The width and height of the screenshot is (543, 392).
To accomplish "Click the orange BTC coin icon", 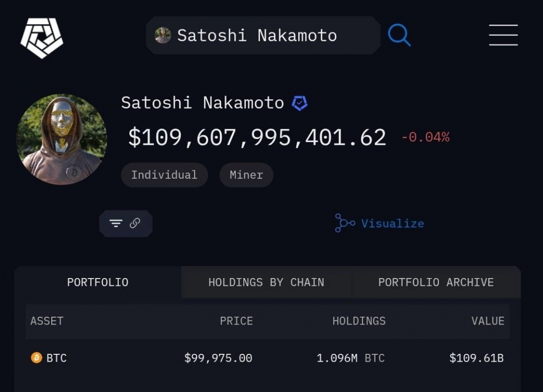I will (36, 358).
